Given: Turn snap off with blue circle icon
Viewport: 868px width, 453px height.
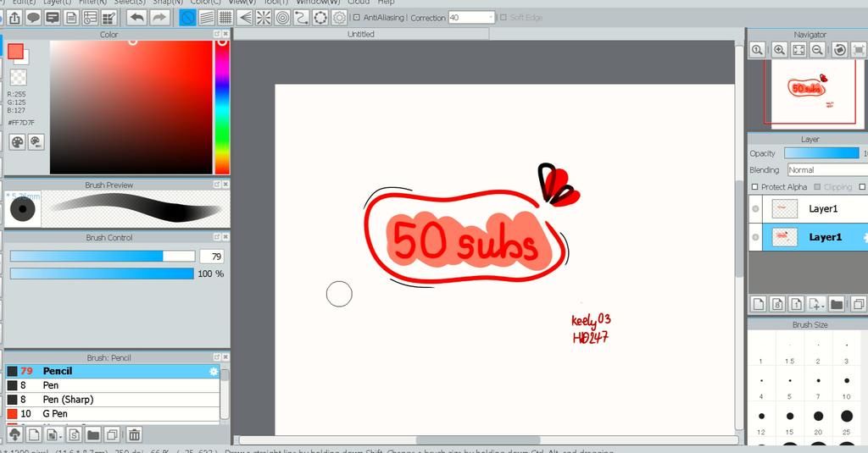Looking at the screenshot, I should [187, 18].
